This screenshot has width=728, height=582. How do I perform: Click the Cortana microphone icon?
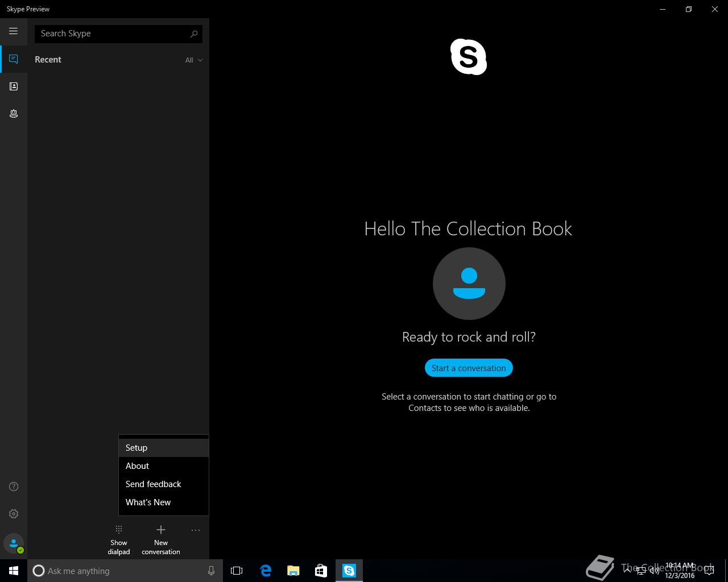tap(211, 571)
